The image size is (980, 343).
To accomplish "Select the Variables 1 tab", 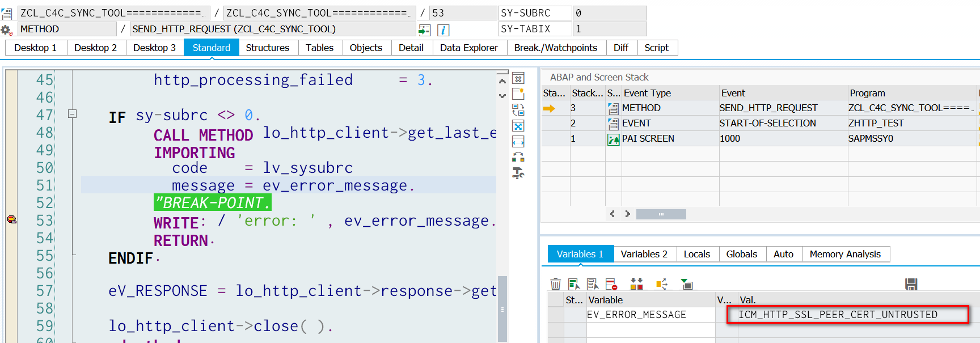I will click(x=580, y=254).
